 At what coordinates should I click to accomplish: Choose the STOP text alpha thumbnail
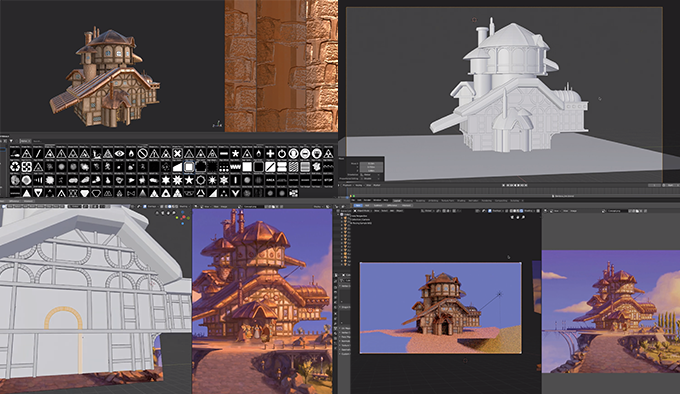[x=328, y=180]
